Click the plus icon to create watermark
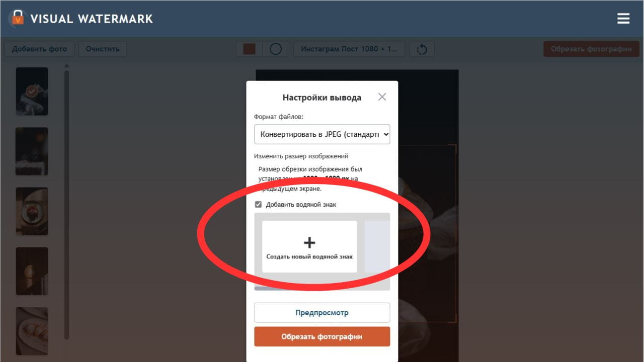This screenshot has width=644, height=362. [309, 243]
